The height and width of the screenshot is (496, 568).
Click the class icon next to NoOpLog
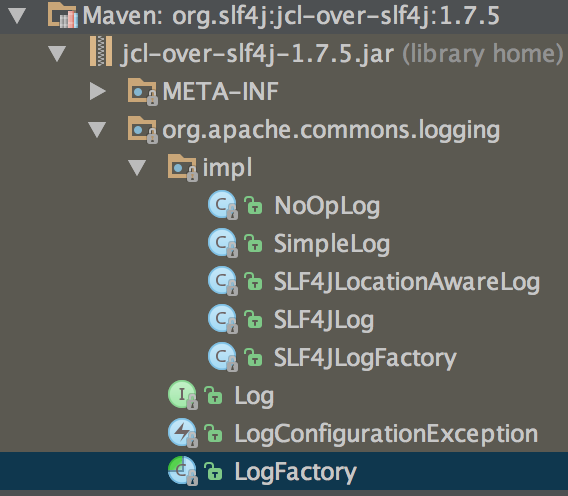click(223, 205)
